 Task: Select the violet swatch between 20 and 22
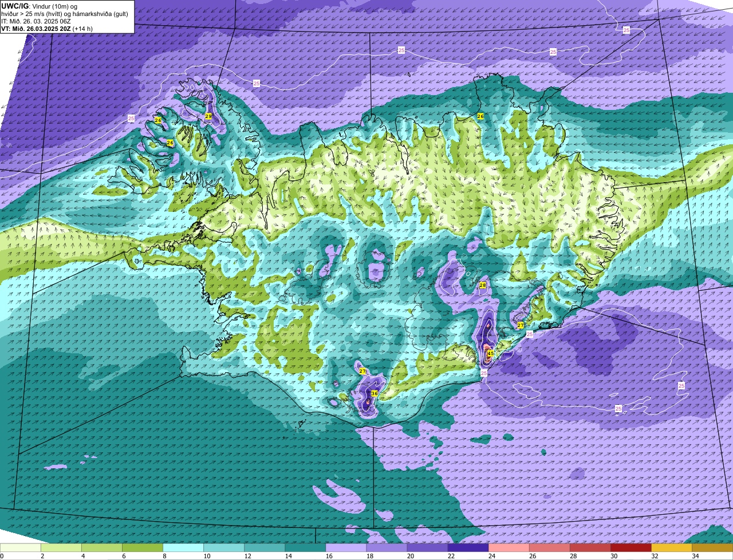click(x=427, y=547)
